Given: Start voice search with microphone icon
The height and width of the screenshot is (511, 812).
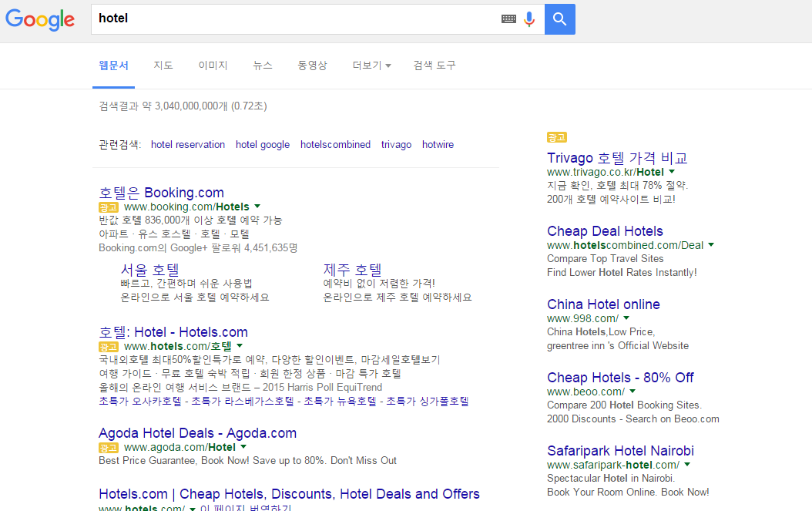Looking at the screenshot, I should (528, 19).
